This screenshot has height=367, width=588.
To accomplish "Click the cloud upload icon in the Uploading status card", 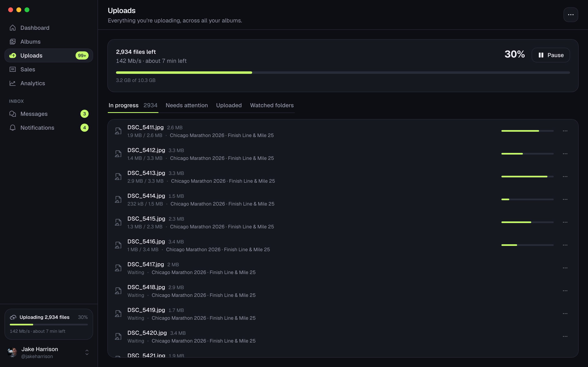I will pos(13,317).
